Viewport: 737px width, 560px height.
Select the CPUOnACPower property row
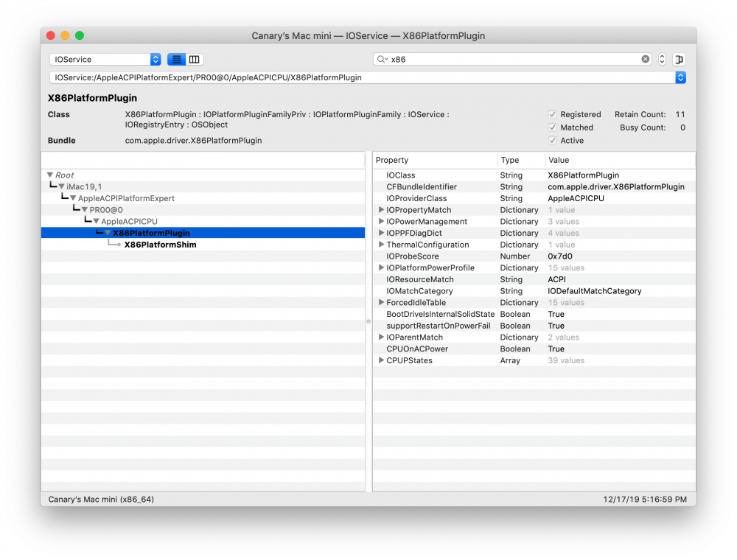[534, 349]
